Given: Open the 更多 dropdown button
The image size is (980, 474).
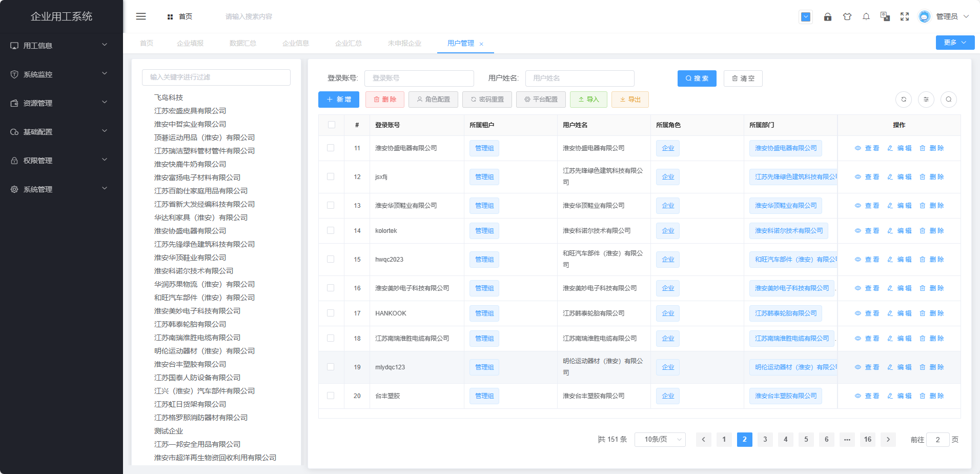Looking at the screenshot, I should point(954,43).
